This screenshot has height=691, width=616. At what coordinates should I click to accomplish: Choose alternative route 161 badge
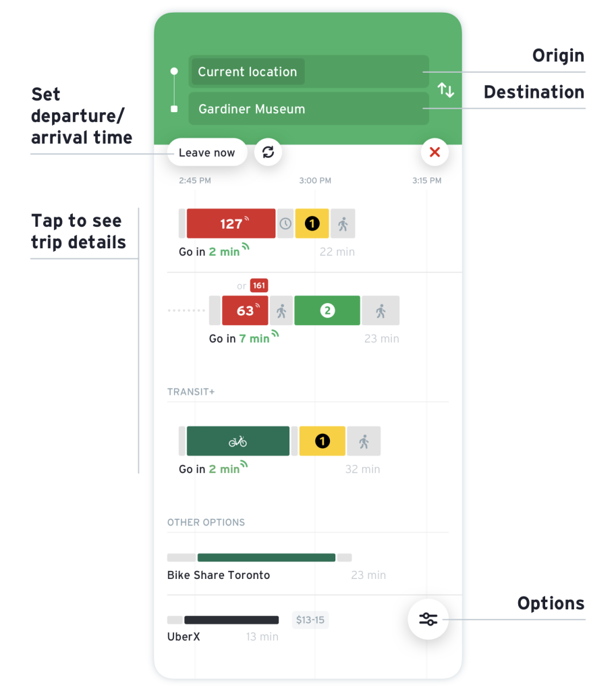click(258, 286)
